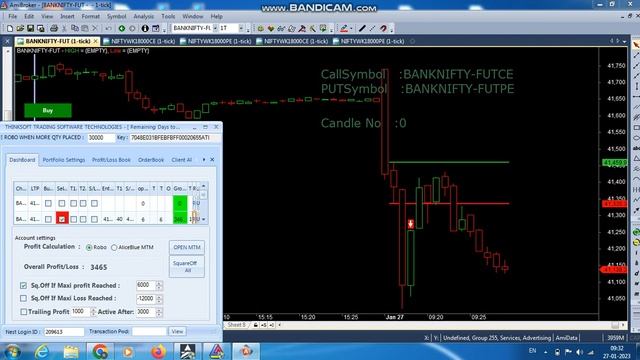
Task: Click the green Add symbol plus icon
Action: tap(122, 29)
